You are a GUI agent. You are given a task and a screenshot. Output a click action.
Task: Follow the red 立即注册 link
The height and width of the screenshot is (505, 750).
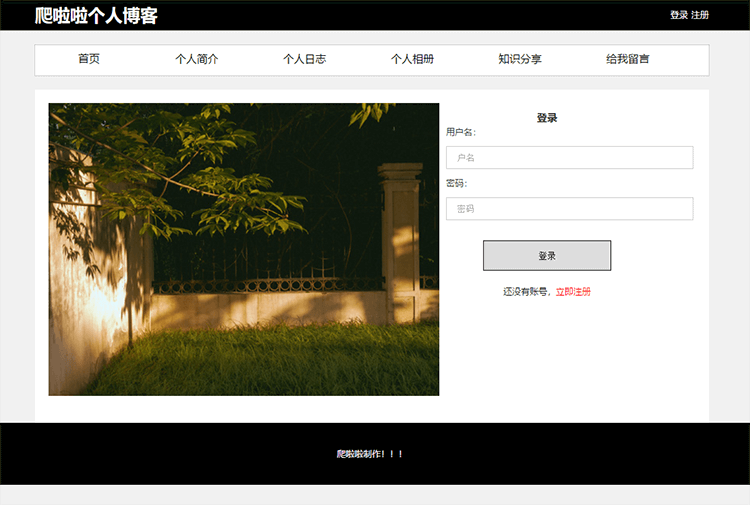(x=573, y=292)
